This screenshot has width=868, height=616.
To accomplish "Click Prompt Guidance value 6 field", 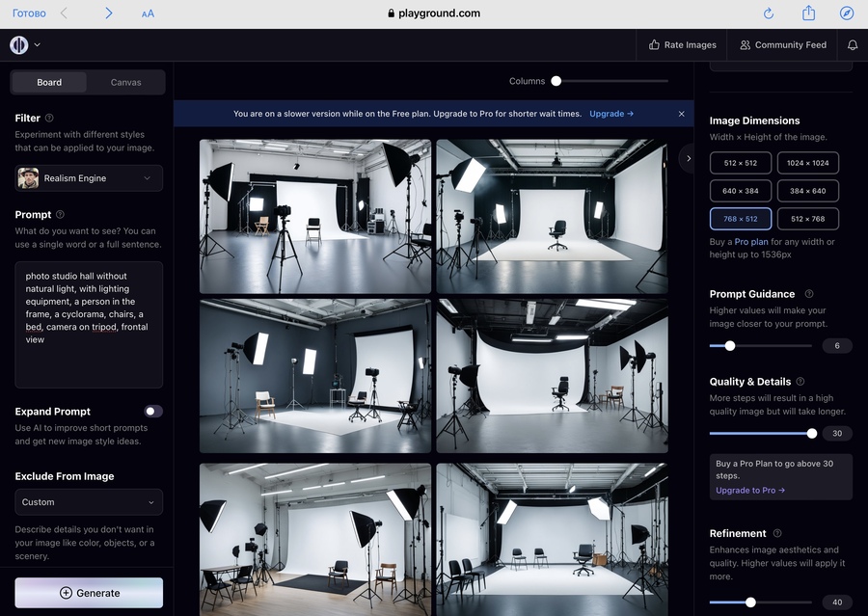I will click(x=837, y=346).
